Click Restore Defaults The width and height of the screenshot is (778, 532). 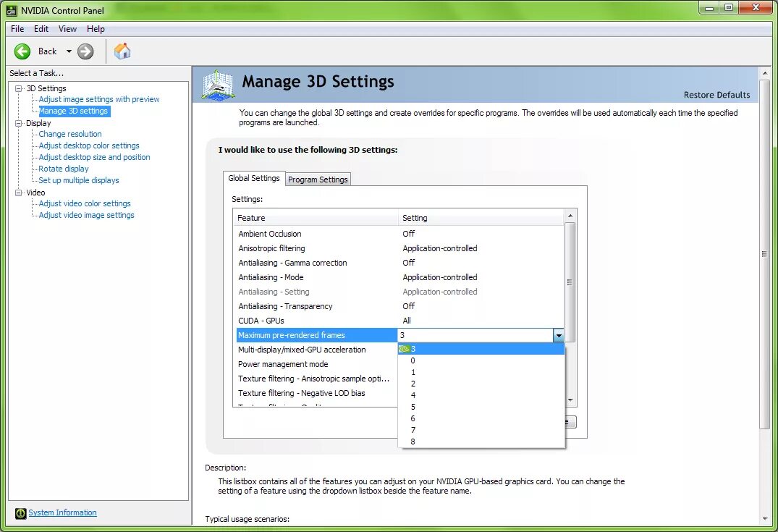pyautogui.click(x=716, y=95)
